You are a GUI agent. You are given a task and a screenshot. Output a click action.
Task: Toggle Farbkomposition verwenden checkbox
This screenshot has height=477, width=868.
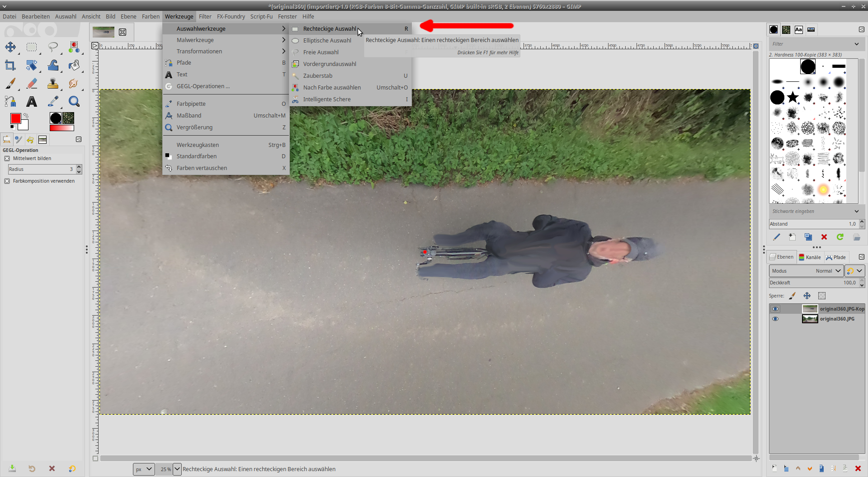pyautogui.click(x=7, y=181)
